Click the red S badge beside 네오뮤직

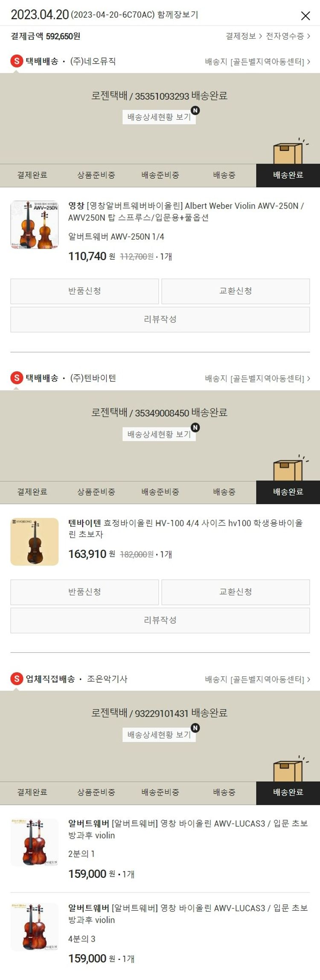click(x=17, y=61)
